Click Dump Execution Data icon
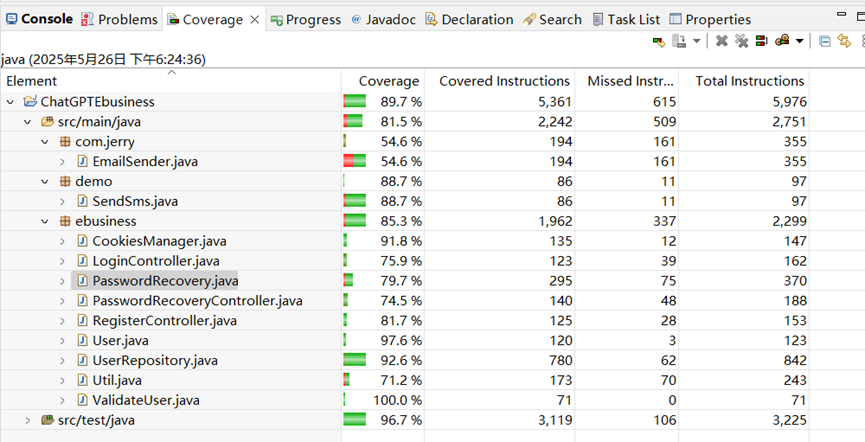Image resolution: width=865 pixels, height=442 pixels. (679, 41)
